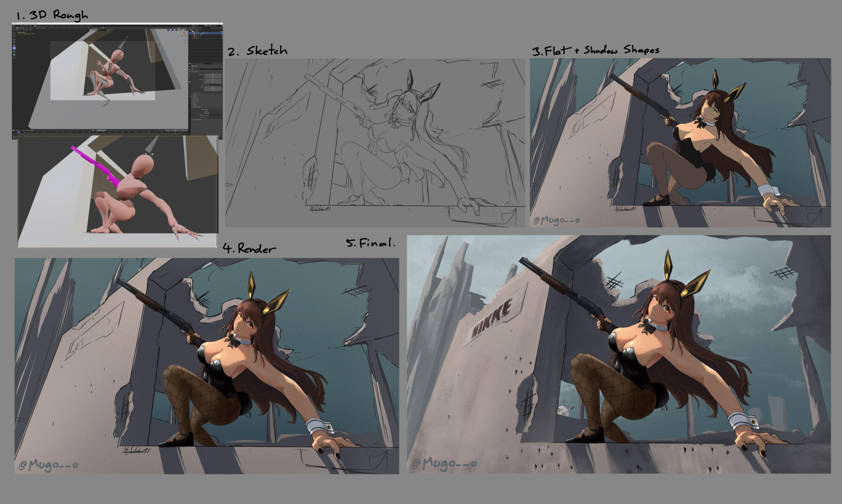Toggle the checked blue checkbox in properties
Screen dimensions: 842x504
(205, 113)
